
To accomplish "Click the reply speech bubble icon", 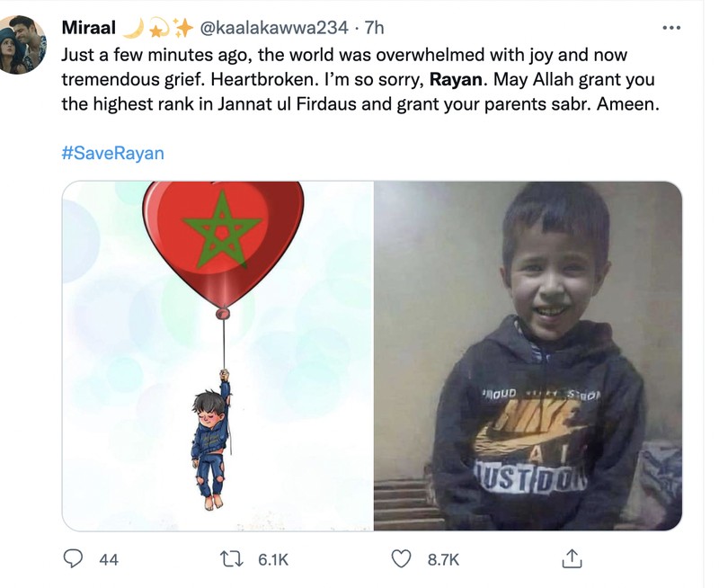I will pos(74,558).
